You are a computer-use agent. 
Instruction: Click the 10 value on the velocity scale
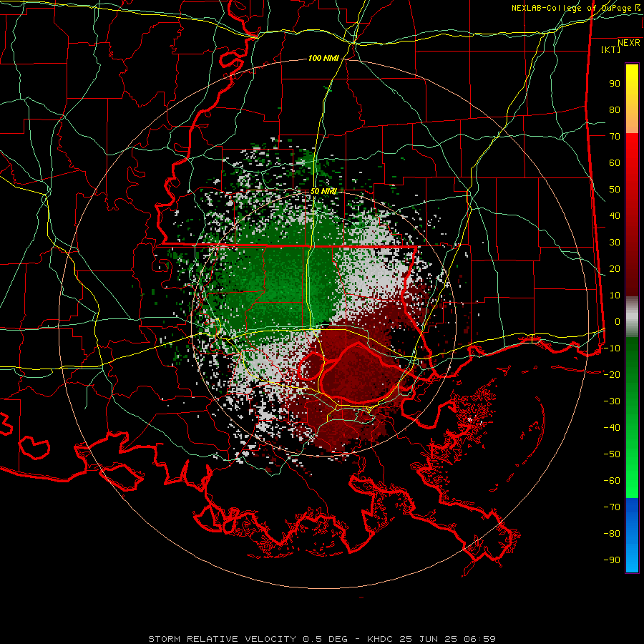tap(615, 296)
